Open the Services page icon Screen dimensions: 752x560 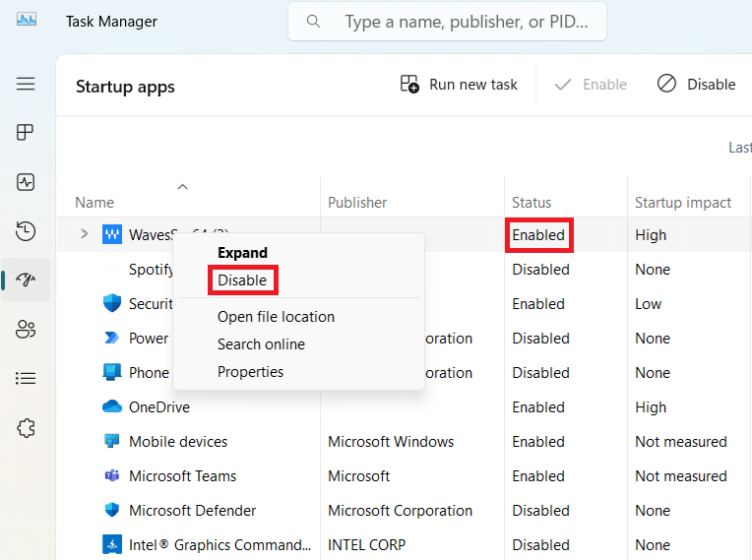pos(27,428)
